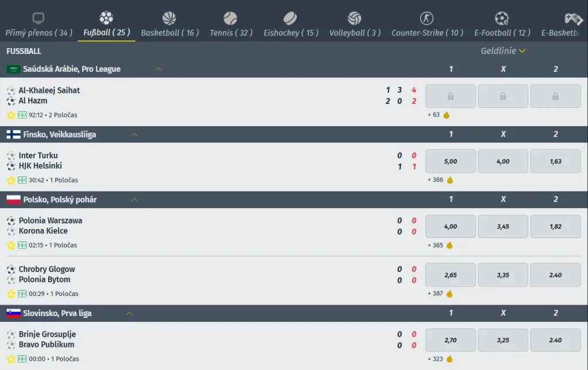Screen dimensions: 588x370
Task: Collapse the Finsko, Veikkausliiga section
Action: click(x=134, y=134)
